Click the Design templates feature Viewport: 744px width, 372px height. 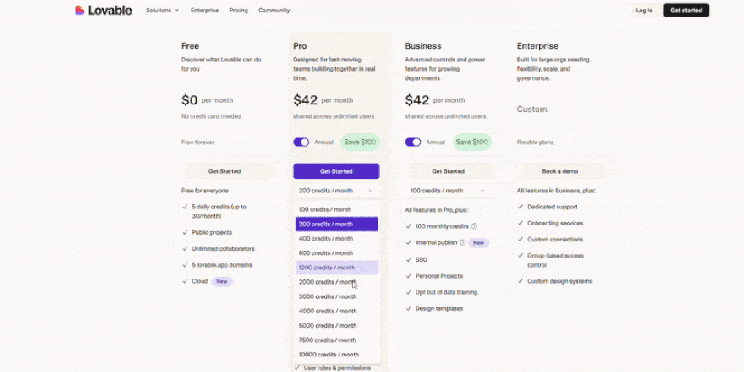[x=439, y=308]
